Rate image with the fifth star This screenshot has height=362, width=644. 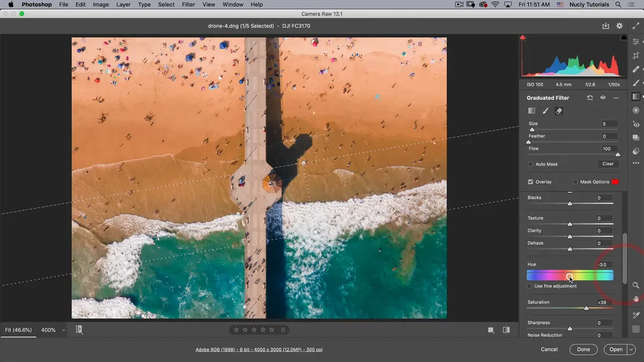[x=271, y=329]
